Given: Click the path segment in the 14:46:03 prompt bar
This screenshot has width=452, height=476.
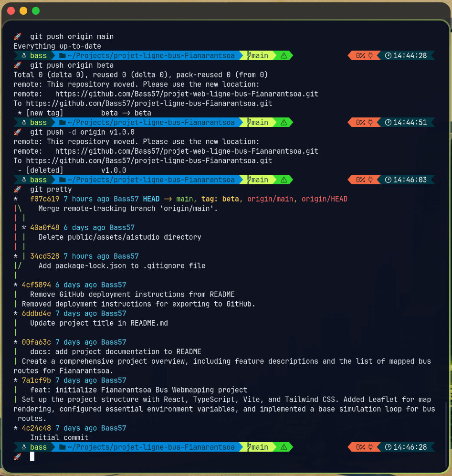Looking at the screenshot, I should pyautogui.click(x=148, y=180).
